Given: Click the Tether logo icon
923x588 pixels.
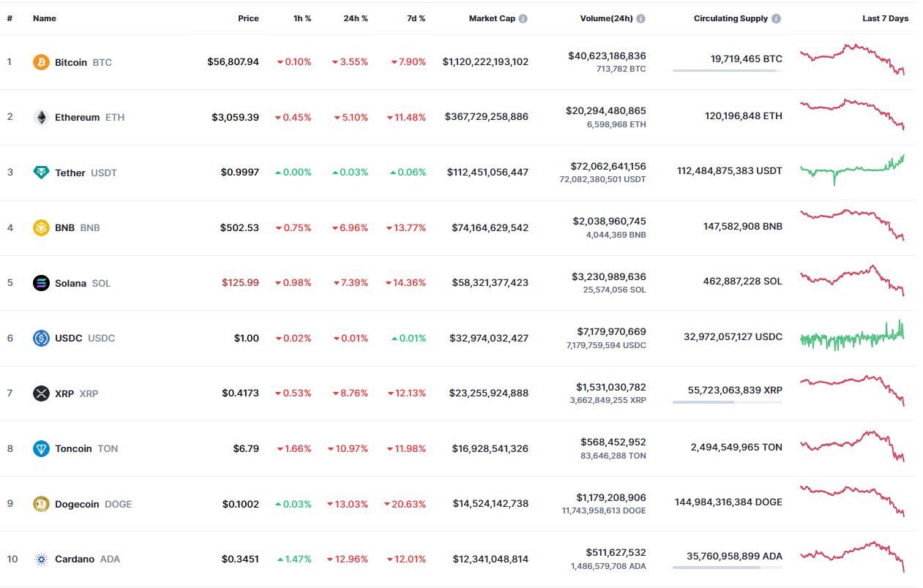Looking at the screenshot, I should (x=41, y=173).
